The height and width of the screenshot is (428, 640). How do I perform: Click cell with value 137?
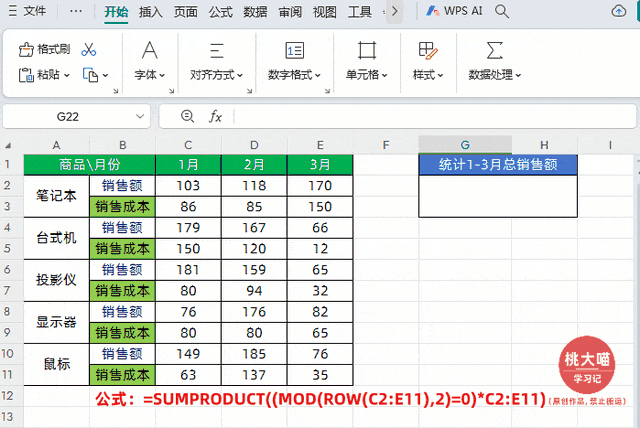point(254,375)
